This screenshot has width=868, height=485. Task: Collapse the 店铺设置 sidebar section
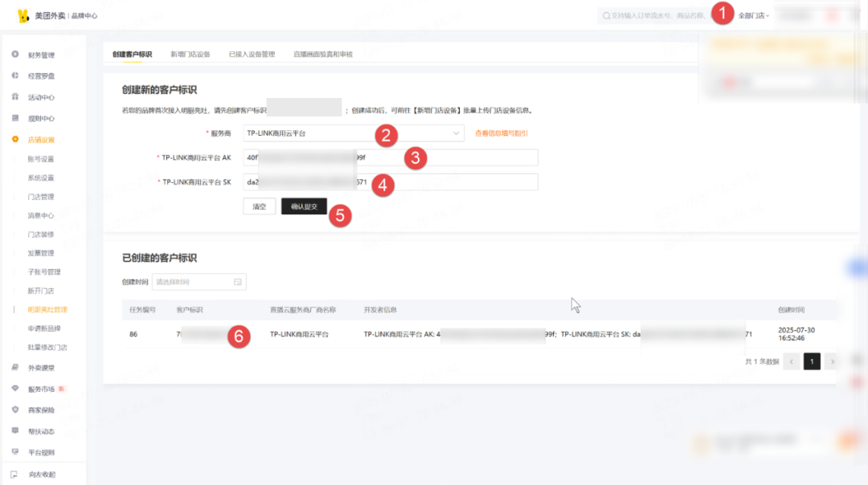click(40, 140)
